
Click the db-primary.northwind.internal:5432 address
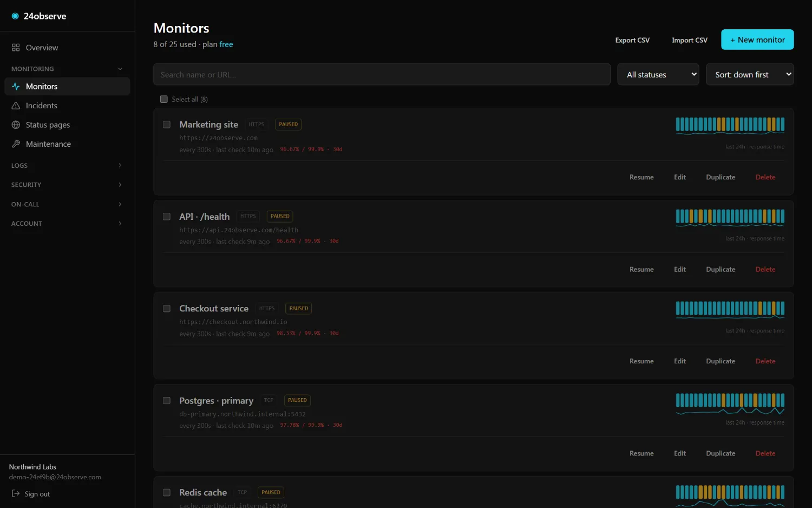243,414
